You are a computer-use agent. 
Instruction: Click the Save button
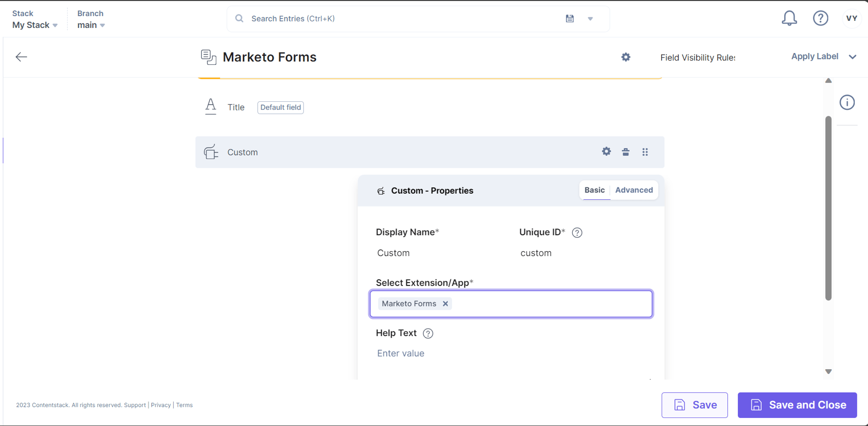[695, 405]
